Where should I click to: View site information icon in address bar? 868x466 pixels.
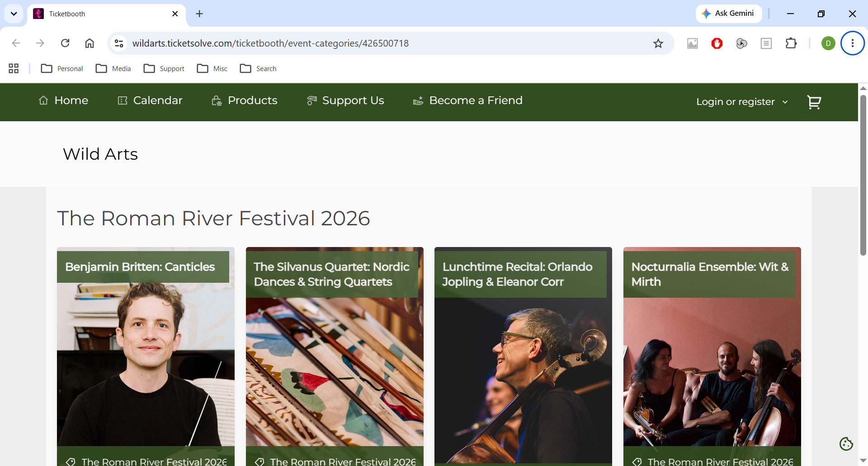coord(119,43)
